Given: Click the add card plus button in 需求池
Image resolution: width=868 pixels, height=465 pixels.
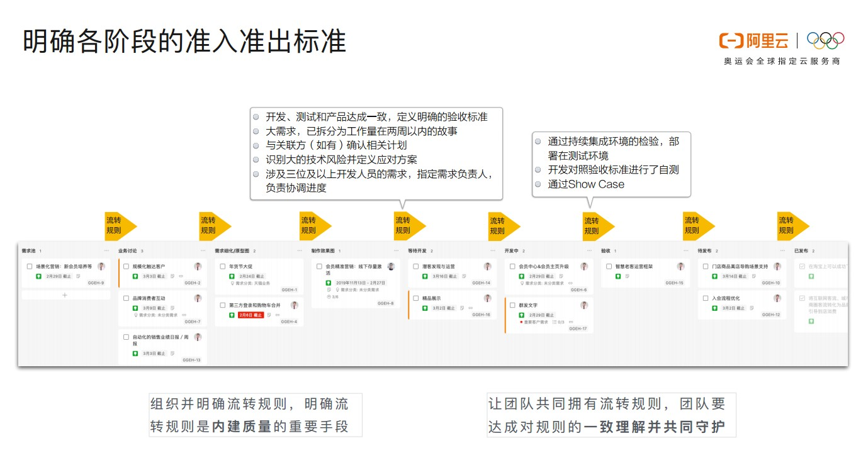Looking at the screenshot, I should (x=64, y=295).
